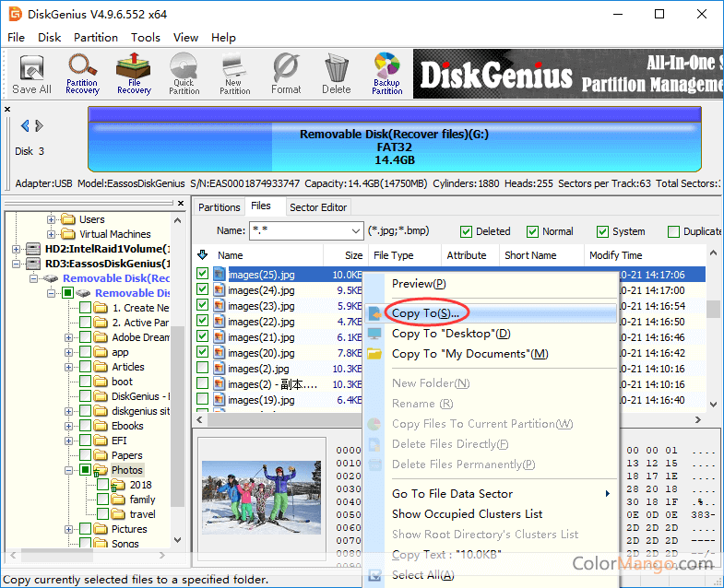Click the Save All toolbar icon
Image resolution: width=724 pixels, height=588 pixels.
(x=31, y=73)
